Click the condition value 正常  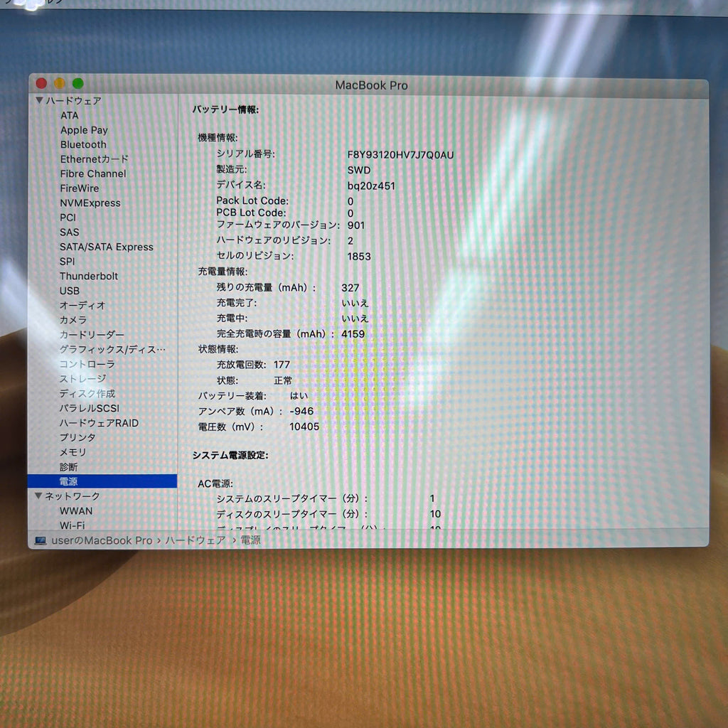click(x=283, y=380)
